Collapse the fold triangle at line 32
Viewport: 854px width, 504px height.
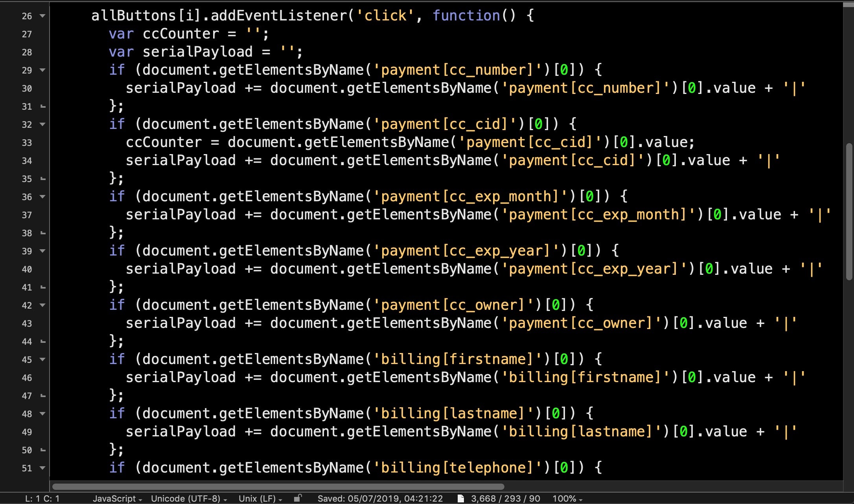click(42, 125)
